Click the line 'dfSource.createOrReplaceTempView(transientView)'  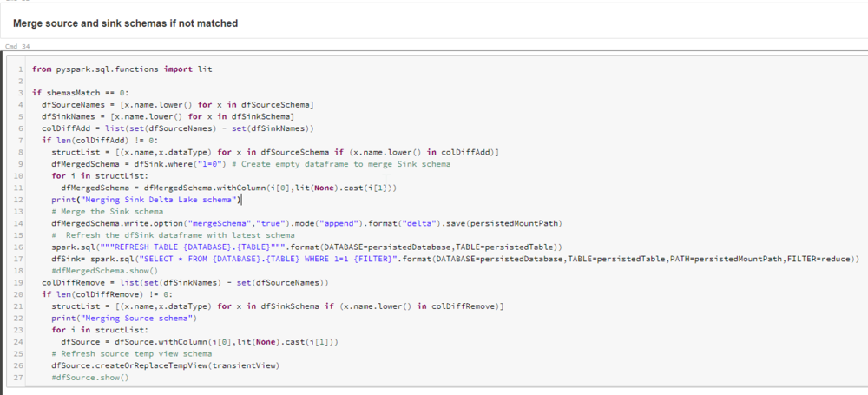(166, 365)
